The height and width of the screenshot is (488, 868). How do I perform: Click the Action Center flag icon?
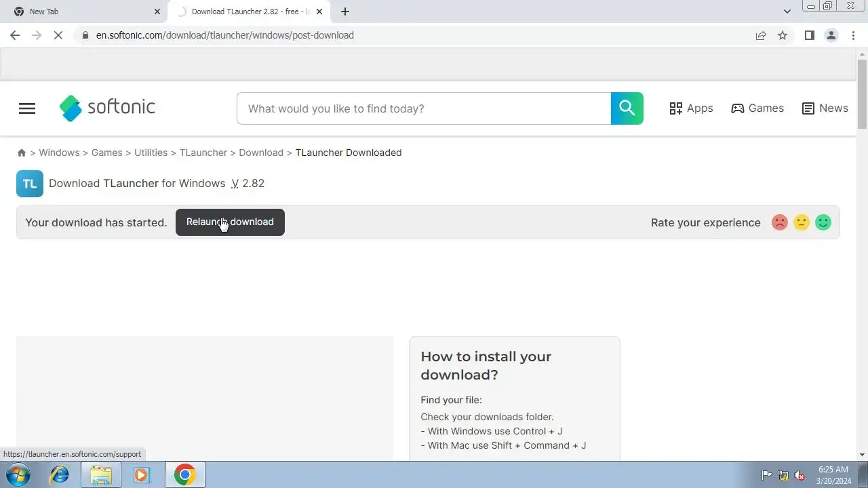pyautogui.click(x=766, y=476)
